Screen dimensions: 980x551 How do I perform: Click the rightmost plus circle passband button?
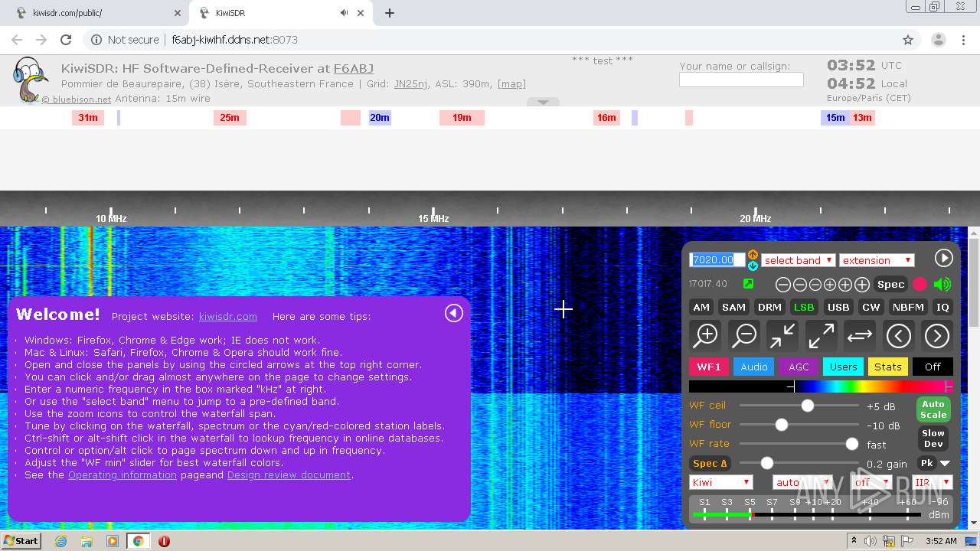(x=861, y=285)
